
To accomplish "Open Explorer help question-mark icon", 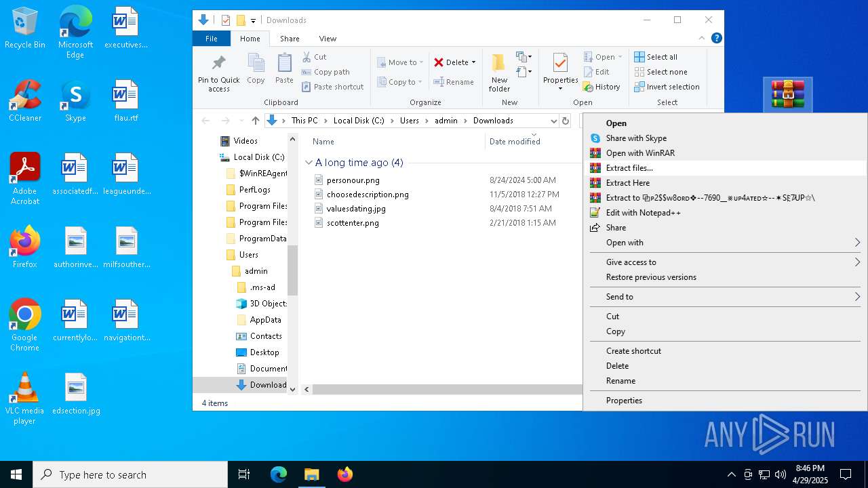I will coord(716,39).
